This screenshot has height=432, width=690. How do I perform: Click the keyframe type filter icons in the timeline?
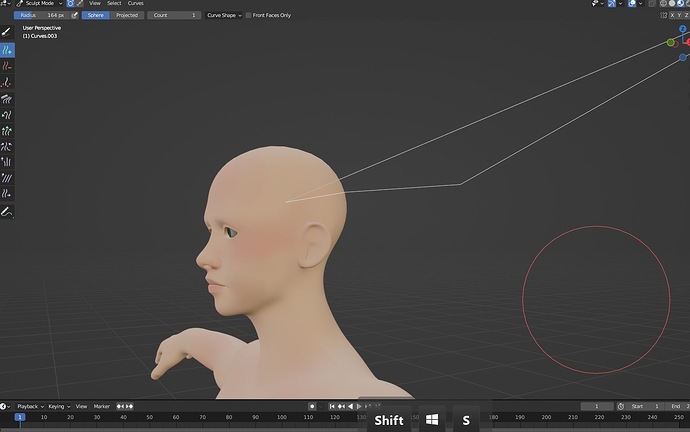[125, 406]
